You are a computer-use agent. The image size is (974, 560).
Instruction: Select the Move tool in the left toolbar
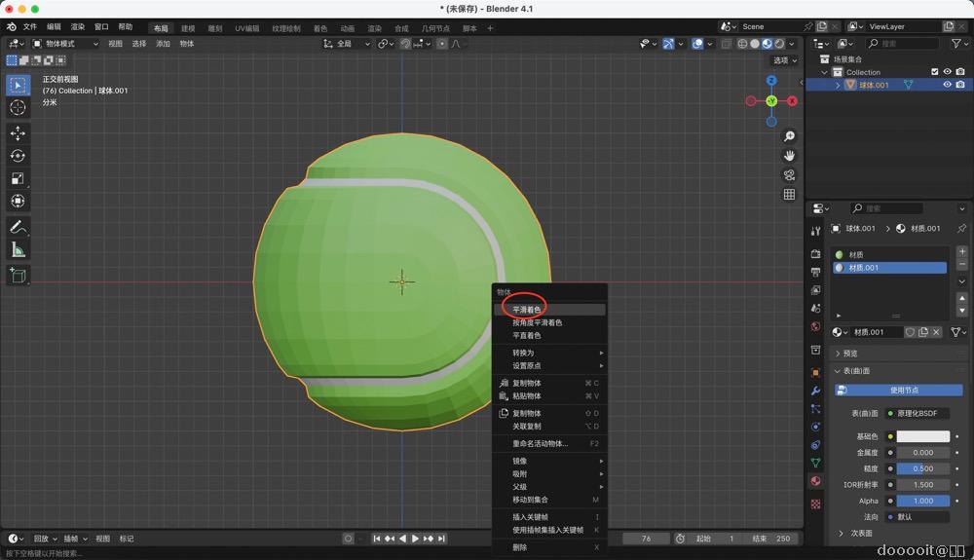click(18, 132)
